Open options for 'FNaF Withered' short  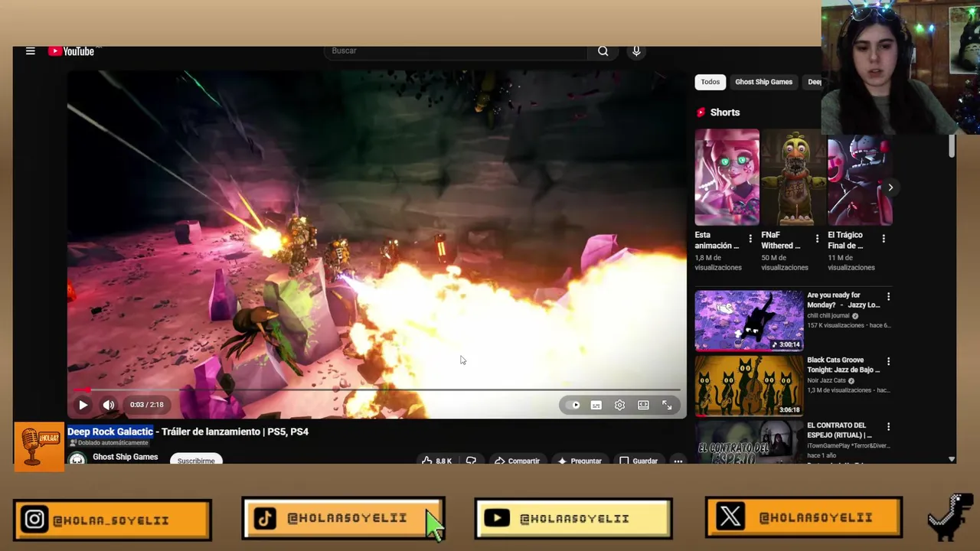817,240
